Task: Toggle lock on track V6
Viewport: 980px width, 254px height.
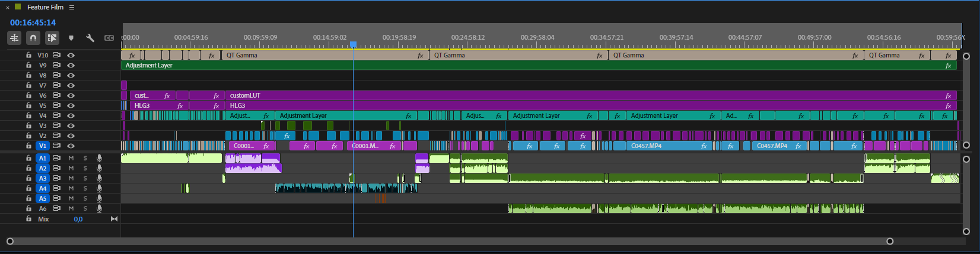Action: pos(28,95)
